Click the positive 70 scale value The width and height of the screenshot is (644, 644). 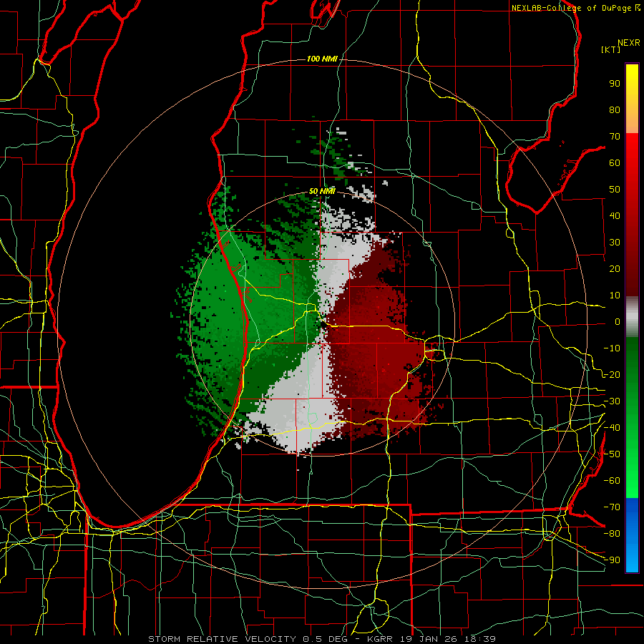pyautogui.click(x=615, y=137)
